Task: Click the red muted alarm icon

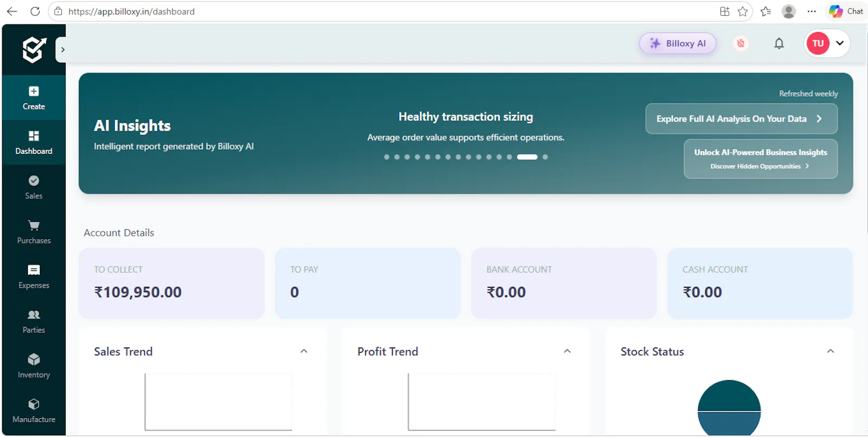Action: coord(741,43)
